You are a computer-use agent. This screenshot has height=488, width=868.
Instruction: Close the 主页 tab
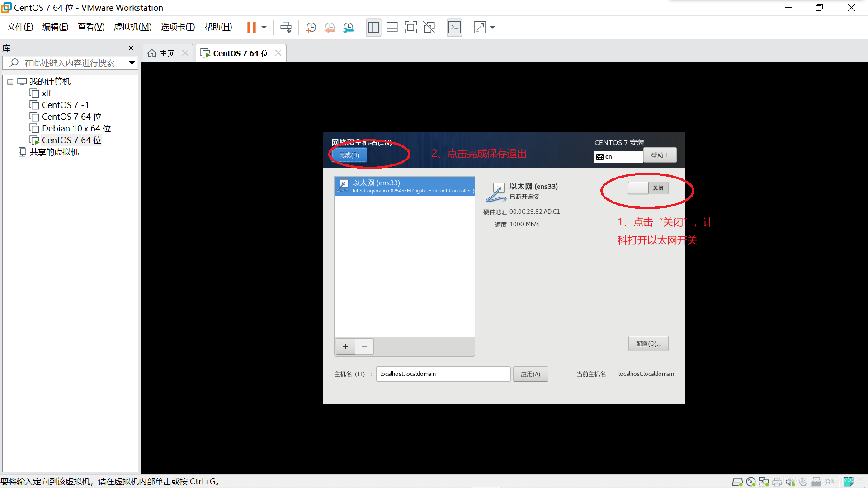point(185,53)
